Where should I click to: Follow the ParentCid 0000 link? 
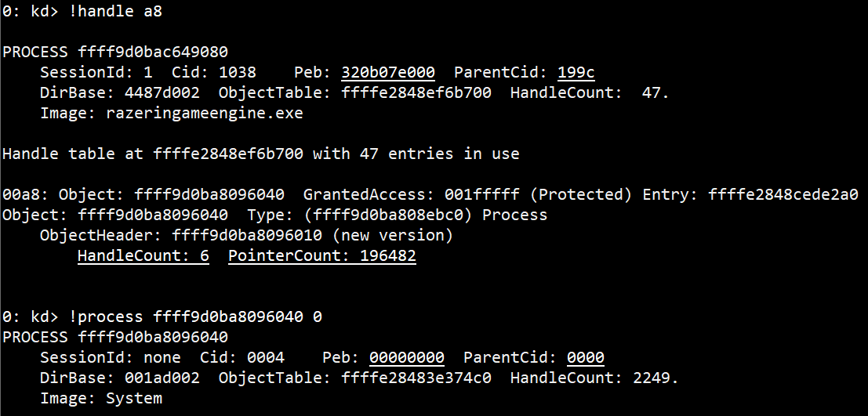click(586, 357)
